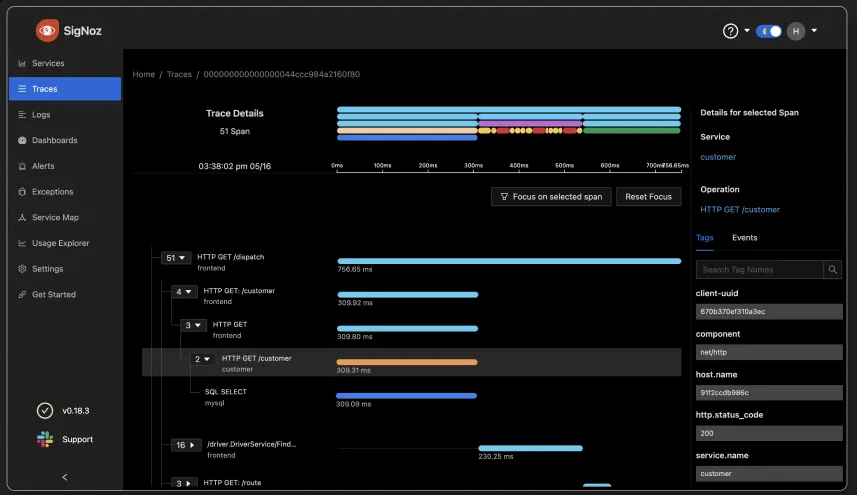Open the Services sidebar item
The width and height of the screenshot is (857, 495).
click(64, 63)
